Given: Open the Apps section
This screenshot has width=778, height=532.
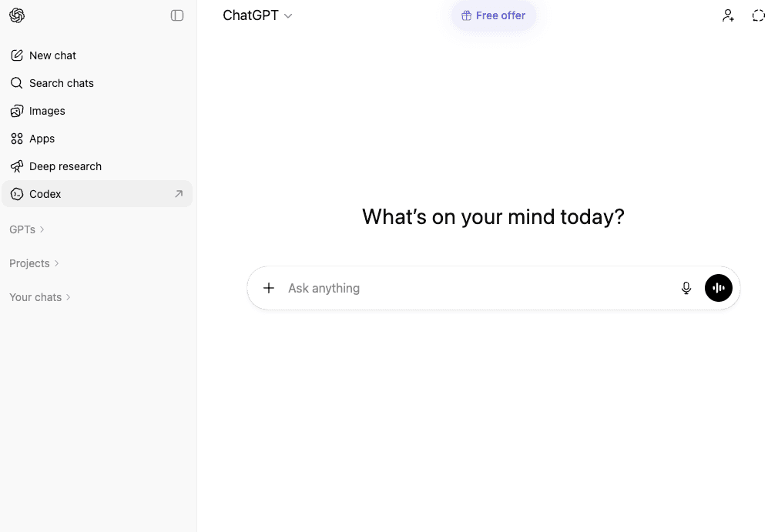Looking at the screenshot, I should (x=42, y=139).
